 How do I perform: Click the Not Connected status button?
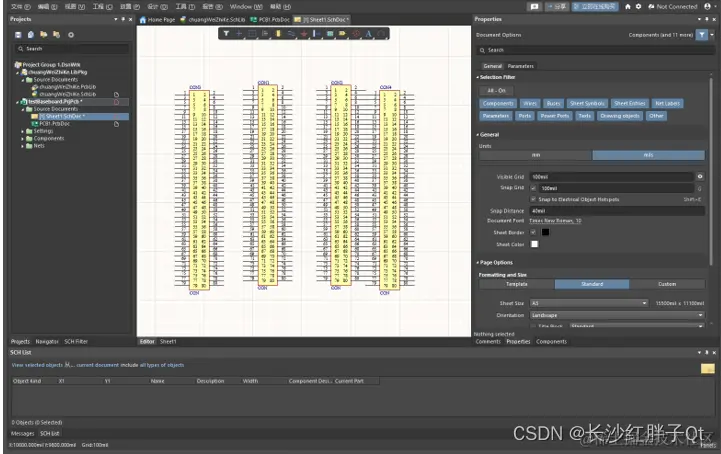point(673,6)
